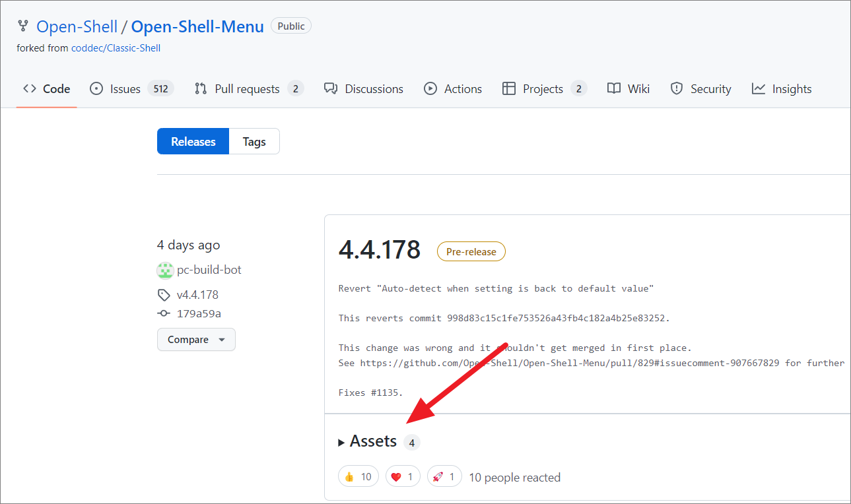Click the Assets count badge 4

coord(412,443)
